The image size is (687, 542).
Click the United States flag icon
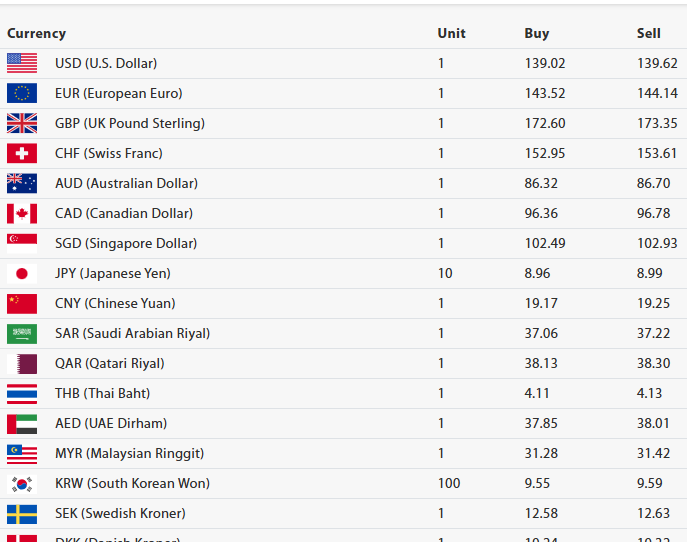pos(22,63)
